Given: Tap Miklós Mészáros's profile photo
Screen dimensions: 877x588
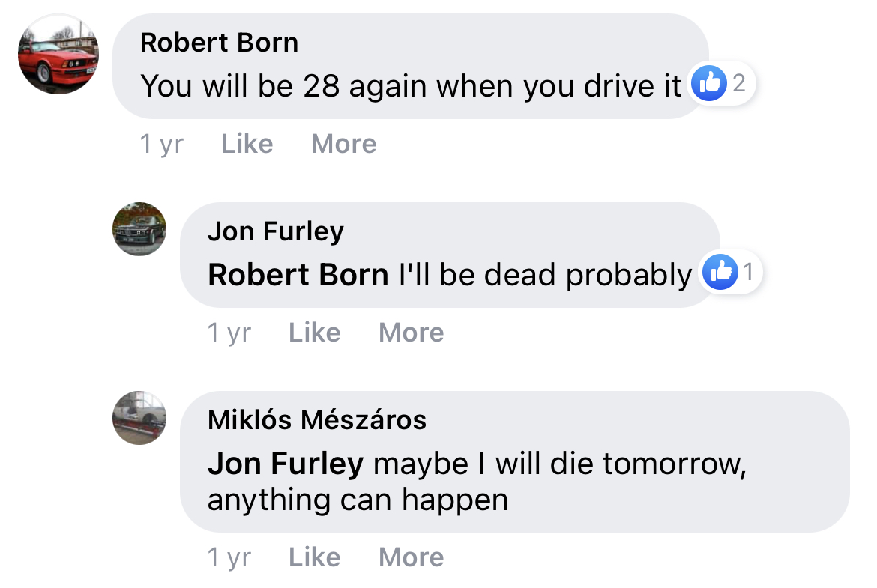Looking at the screenshot, I should tap(139, 418).
